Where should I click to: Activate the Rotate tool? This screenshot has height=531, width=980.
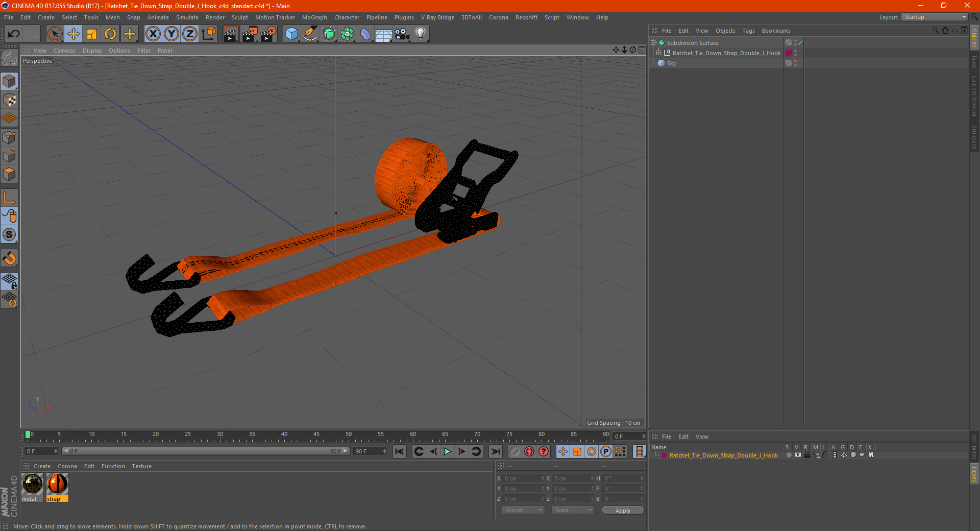(x=110, y=34)
